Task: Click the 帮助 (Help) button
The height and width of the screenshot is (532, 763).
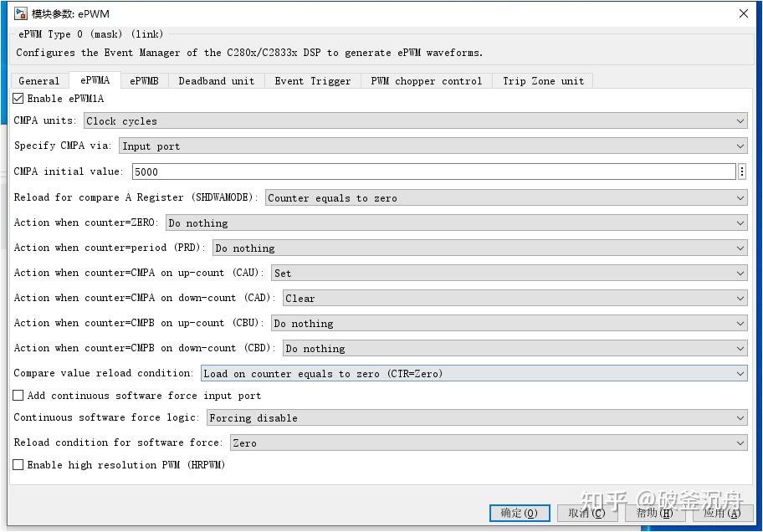Action: (655, 513)
